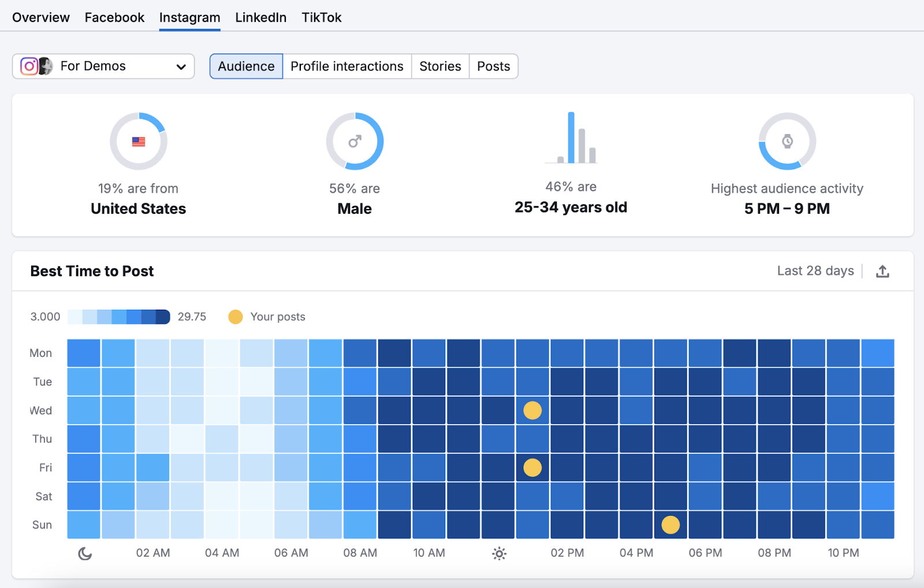Screen dimensions: 924x588
Task: Click the Instagram logo icon in profile selector
Action: (29, 66)
